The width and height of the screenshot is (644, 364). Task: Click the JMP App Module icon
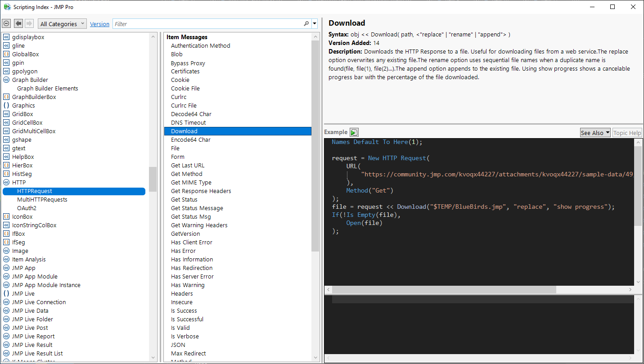(x=6, y=277)
